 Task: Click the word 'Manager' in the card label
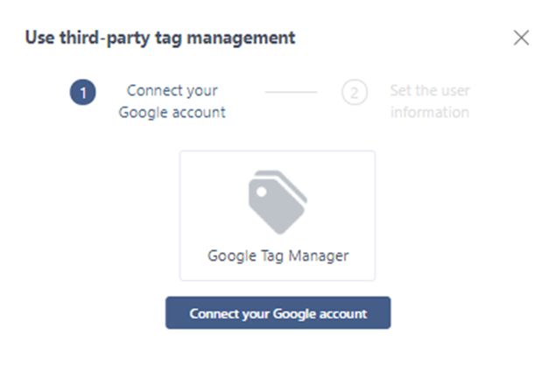(x=320, y=256)
